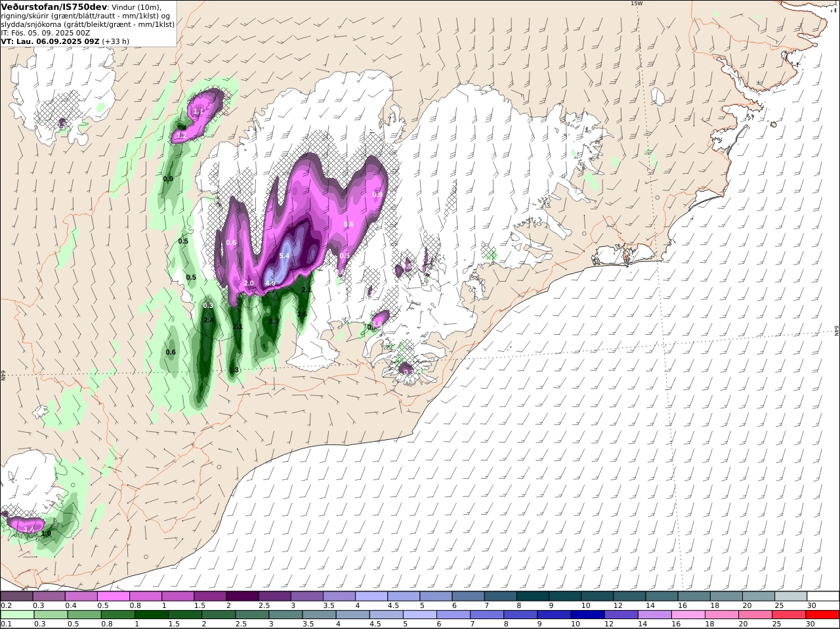The image size is (840, 629).
Task: Click the "2.0" precipitation value on the map
Action: click(249, 283)
